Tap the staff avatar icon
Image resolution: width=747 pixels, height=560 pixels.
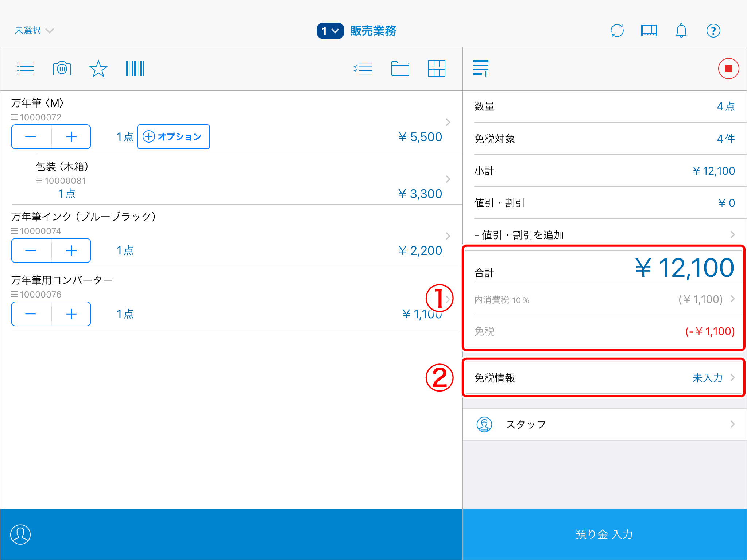point(484,424)
